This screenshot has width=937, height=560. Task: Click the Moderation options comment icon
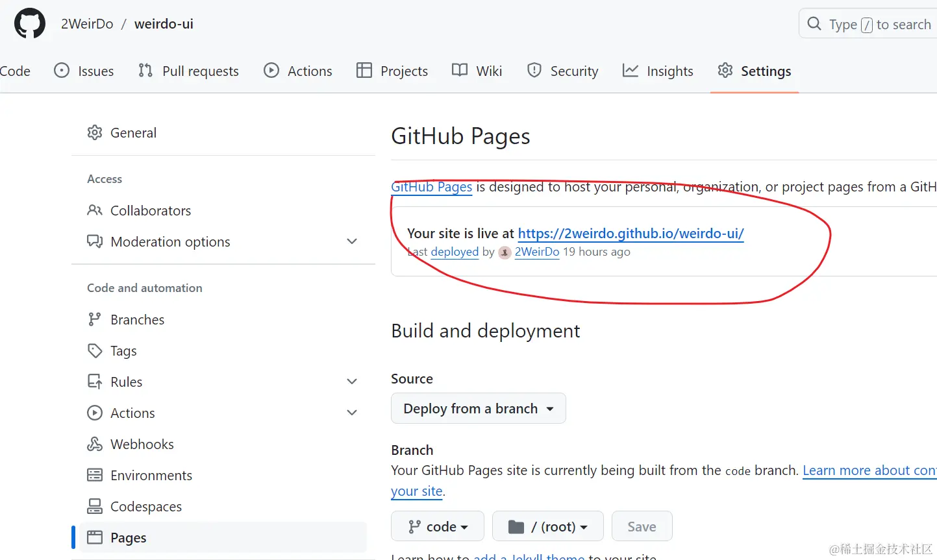[95, 241]
